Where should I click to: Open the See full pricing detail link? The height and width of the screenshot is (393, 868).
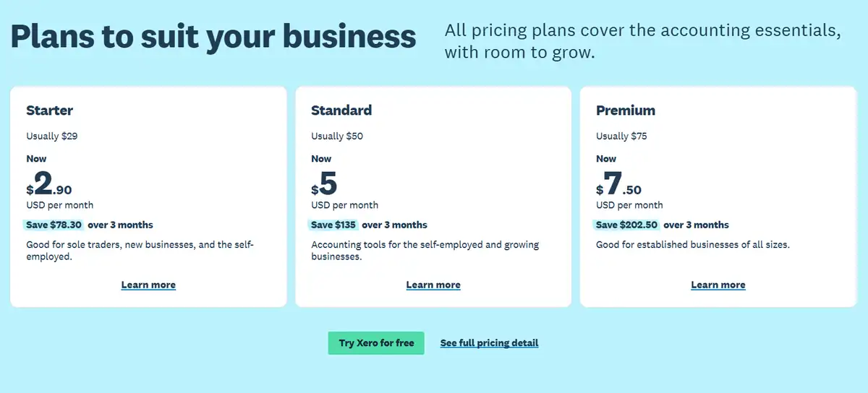coord(489,343)
